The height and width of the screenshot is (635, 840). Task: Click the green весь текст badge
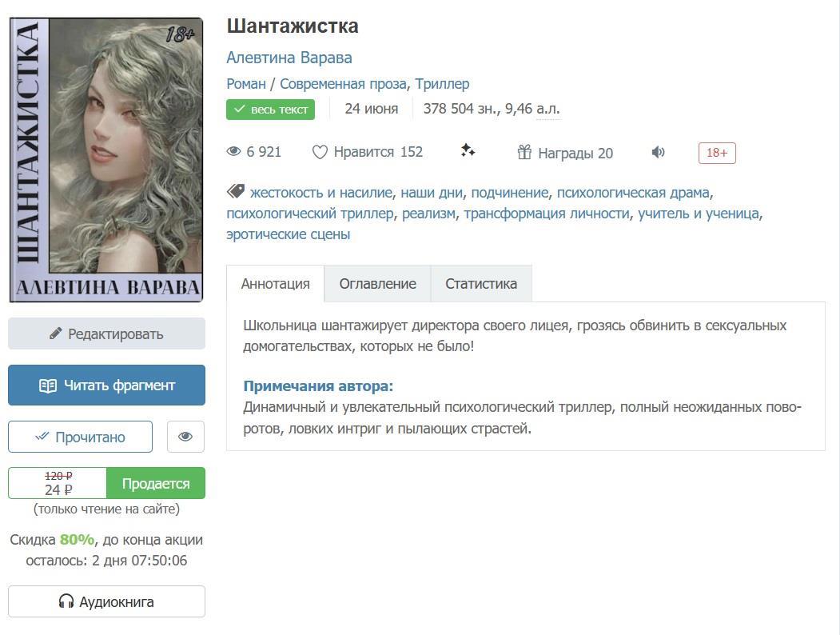pyautogui.click(x=270, y=110)
